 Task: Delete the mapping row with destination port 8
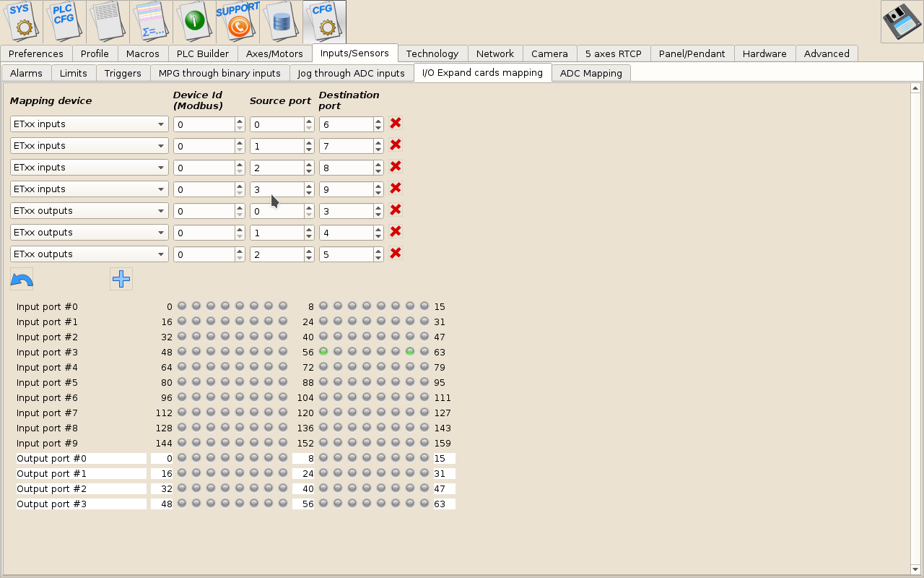coord(396,167)
